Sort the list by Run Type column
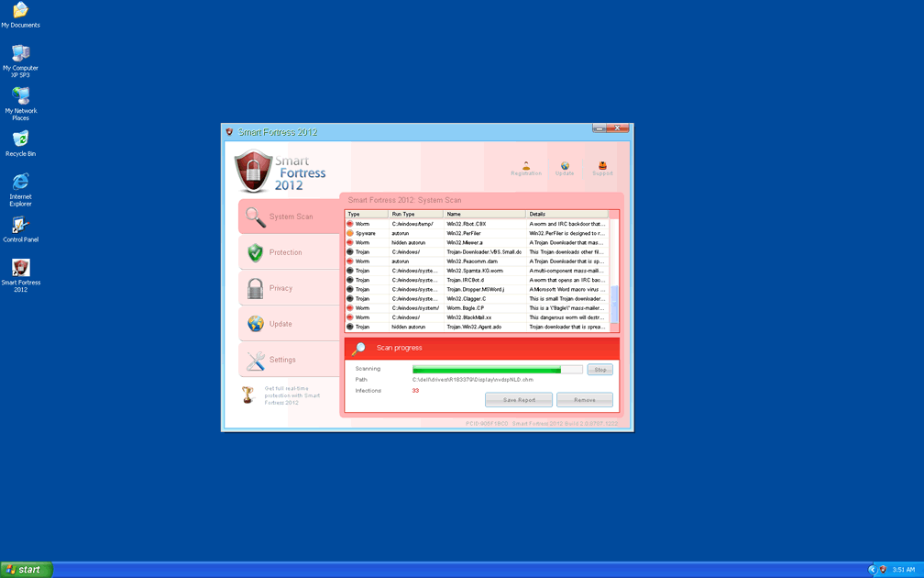Viewport: 924px width, 578px height. (x=416, y=214)
